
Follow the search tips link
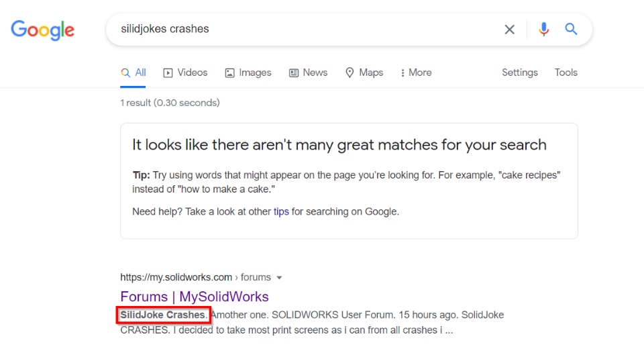[x=281, y=211]
